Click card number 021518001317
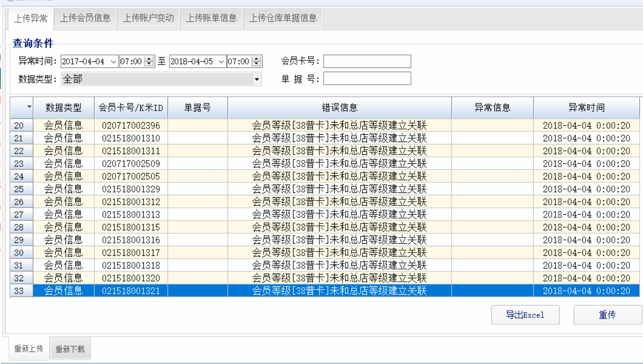 [131, 253]
